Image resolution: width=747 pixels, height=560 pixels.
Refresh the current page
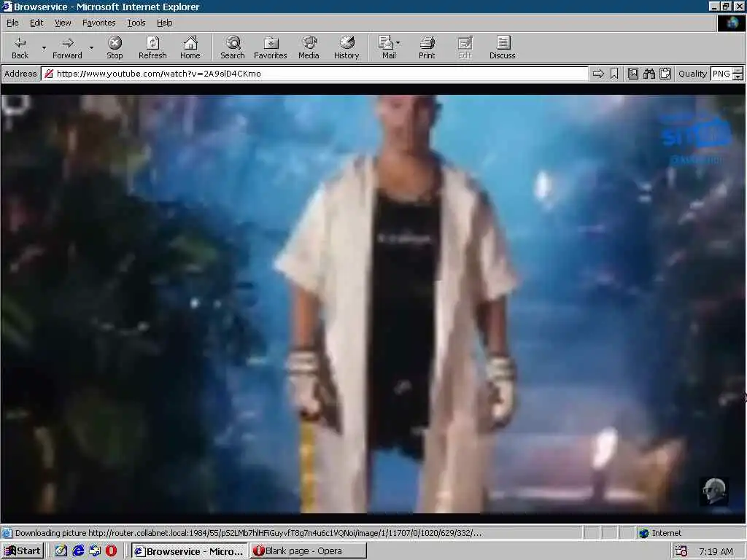click(x=152, y=47)
